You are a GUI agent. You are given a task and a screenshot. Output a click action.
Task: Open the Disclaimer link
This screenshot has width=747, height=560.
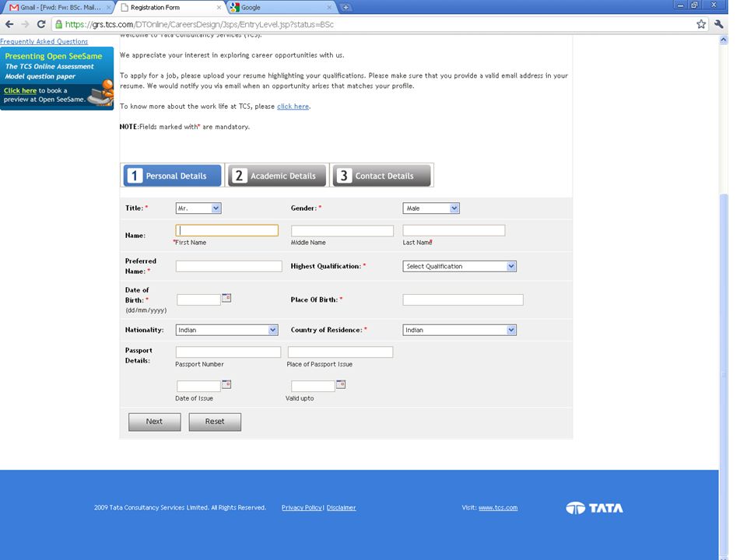click(341, 508)
